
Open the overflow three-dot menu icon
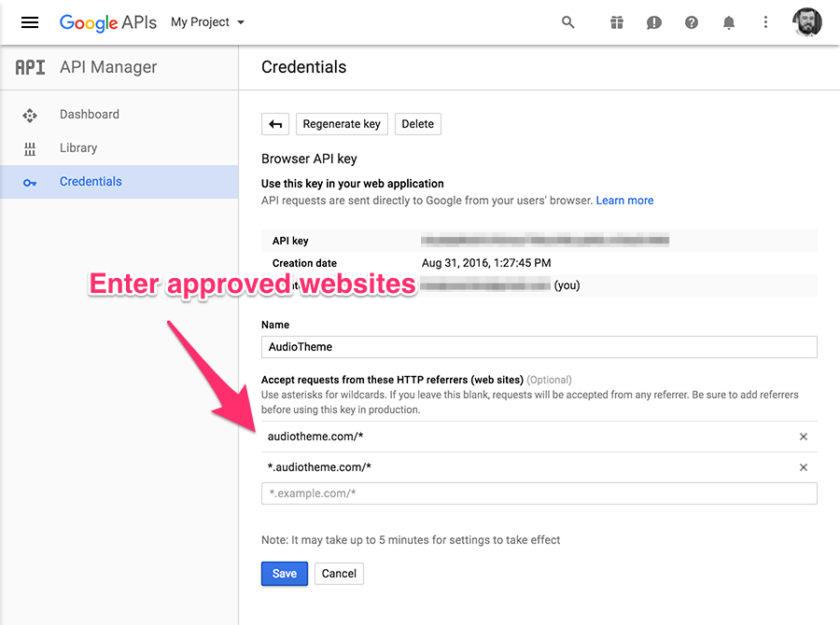click(x=765, y=22)
